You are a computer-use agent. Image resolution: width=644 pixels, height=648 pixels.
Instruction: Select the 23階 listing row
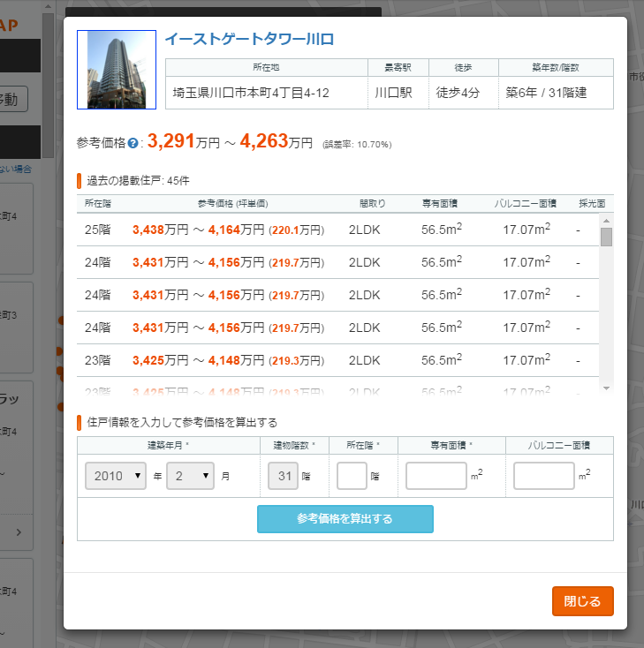[336, 360]
